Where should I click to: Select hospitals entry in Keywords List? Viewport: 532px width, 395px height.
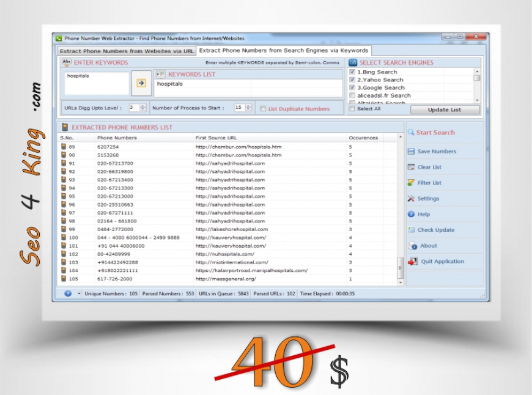pos(169,84)
